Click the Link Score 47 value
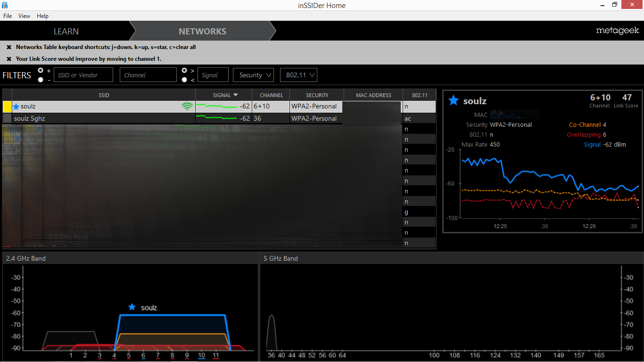 coord(627,98)
